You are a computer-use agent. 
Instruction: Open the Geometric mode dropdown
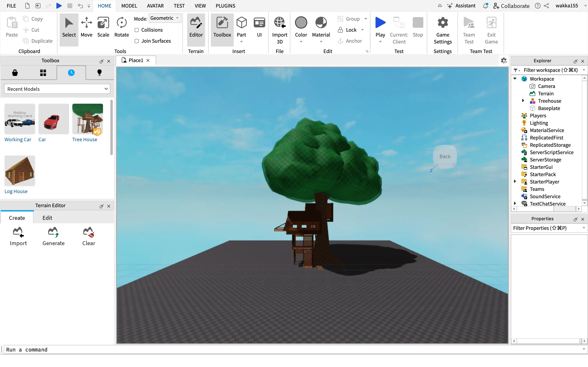click(165, 18)
